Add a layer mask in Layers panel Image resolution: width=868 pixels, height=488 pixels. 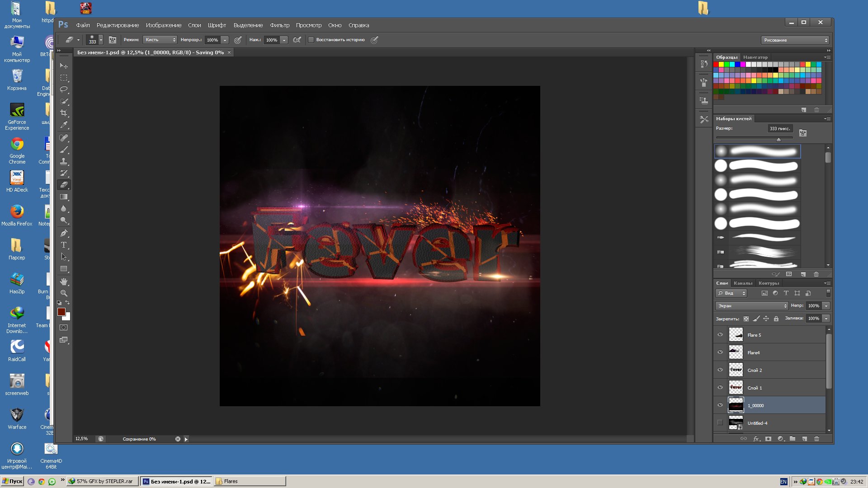[x=768, y=439]
